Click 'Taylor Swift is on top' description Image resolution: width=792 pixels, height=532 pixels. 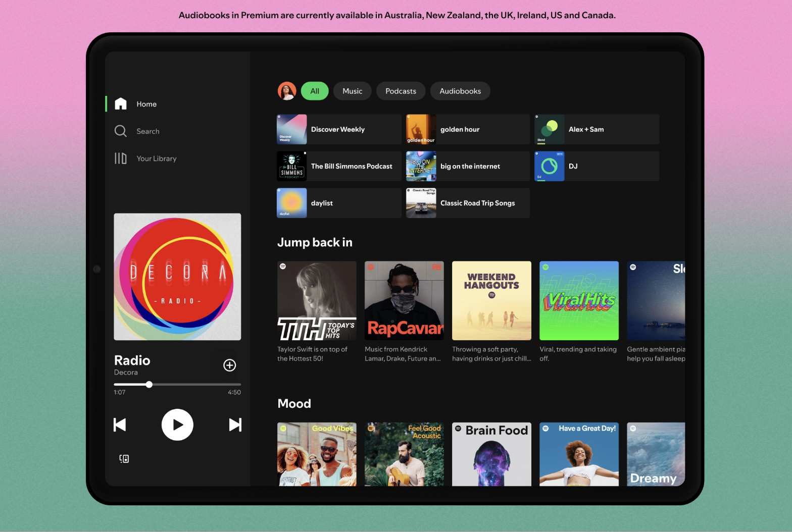[312, 354]
